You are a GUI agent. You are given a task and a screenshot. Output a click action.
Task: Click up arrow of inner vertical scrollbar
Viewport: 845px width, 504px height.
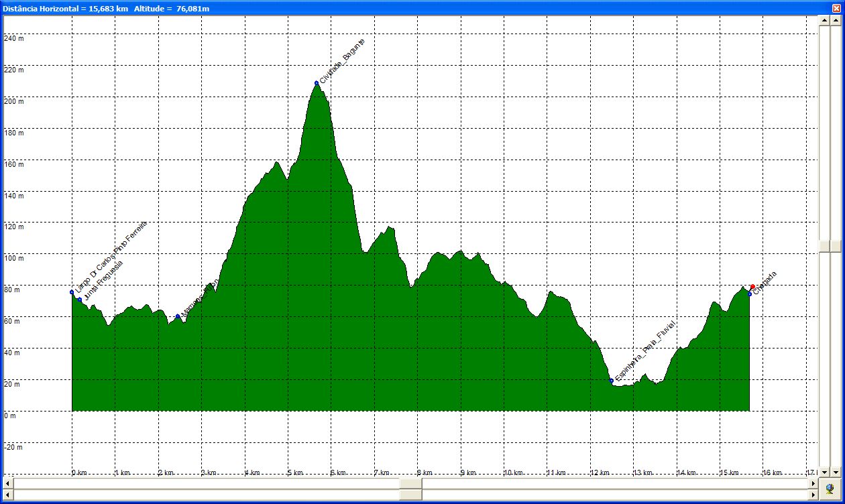point(824,19)
